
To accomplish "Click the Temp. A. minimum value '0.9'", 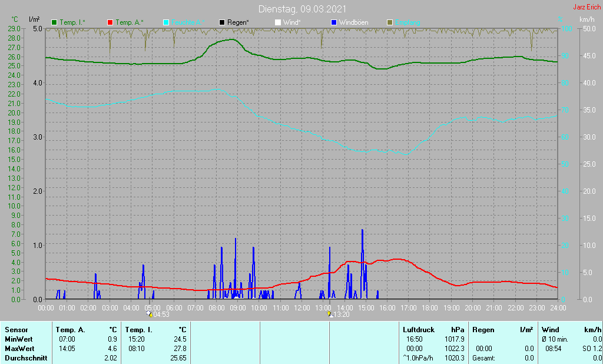I will coord(112,339).
